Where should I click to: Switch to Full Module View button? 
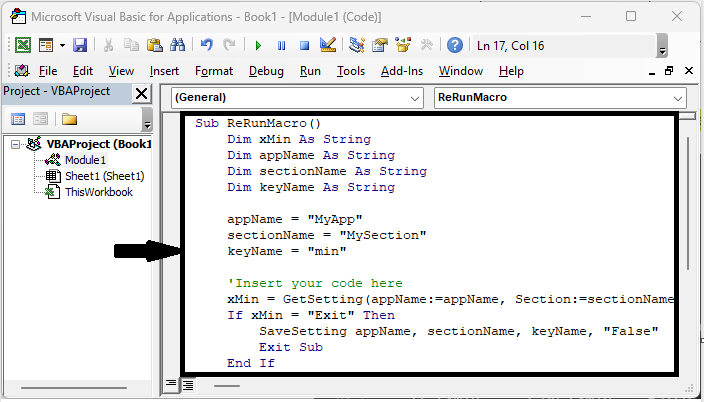188,384
